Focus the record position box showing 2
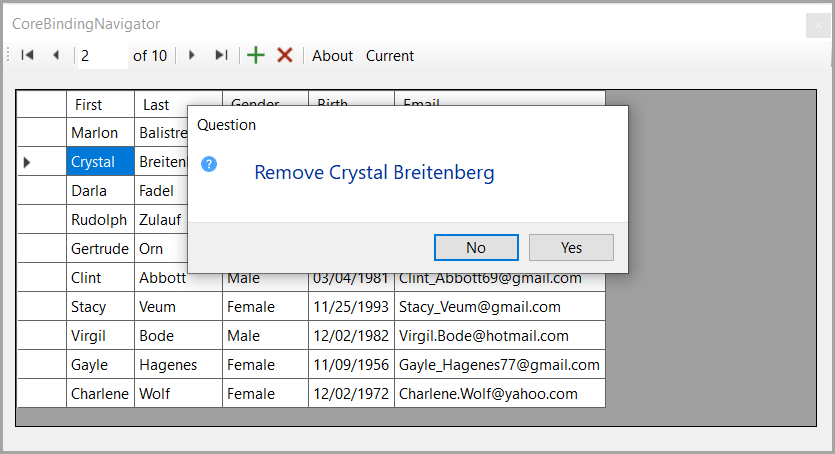Image resolution: width=835 pixels, height=454 pixels. [103, 56]
